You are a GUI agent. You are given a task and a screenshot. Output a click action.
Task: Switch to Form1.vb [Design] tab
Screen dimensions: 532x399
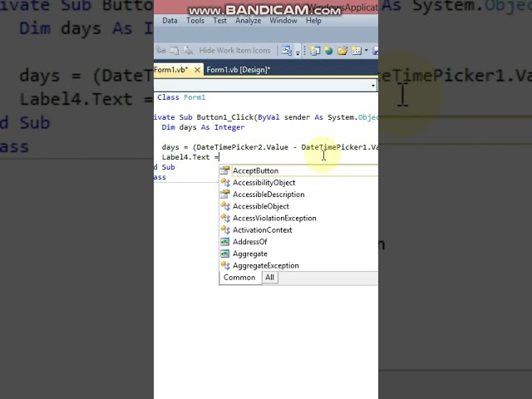(239, 70)
